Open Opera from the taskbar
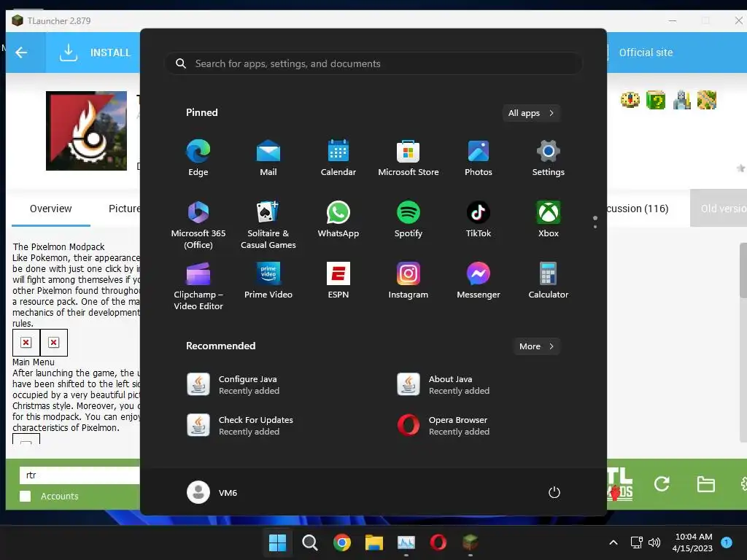Screen dimensions: 747x560 pyautogui.click(x=438, y=542)
